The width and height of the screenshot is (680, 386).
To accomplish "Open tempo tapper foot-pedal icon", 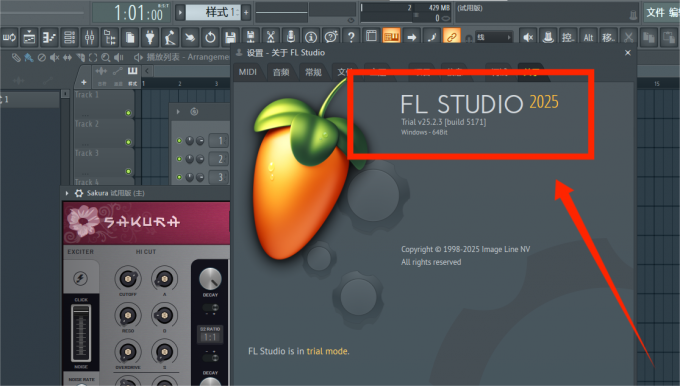I will [x=170, y=37].
